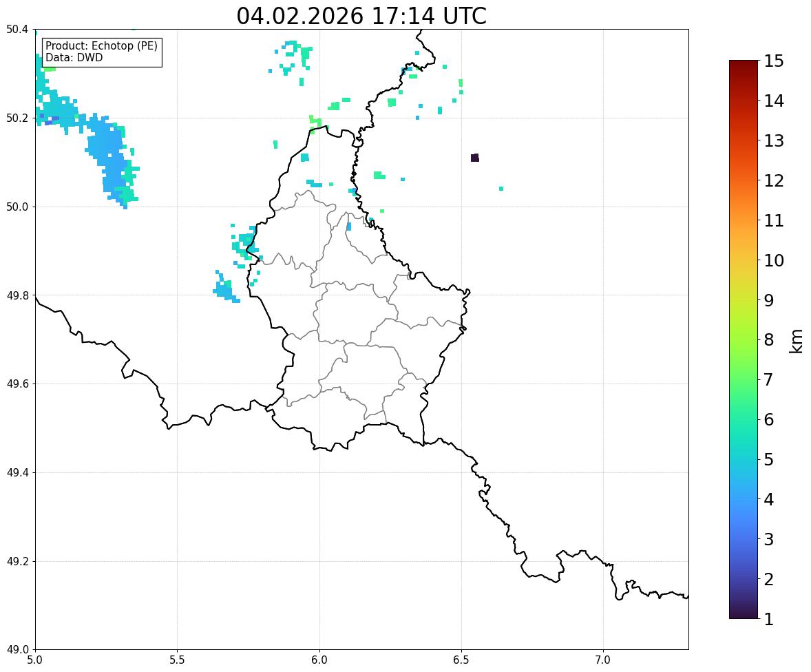The width and height of the screenshot is (811, 672).
Task: Click the longitude tick label '7.0'
Action: click(x=603, y=660)
